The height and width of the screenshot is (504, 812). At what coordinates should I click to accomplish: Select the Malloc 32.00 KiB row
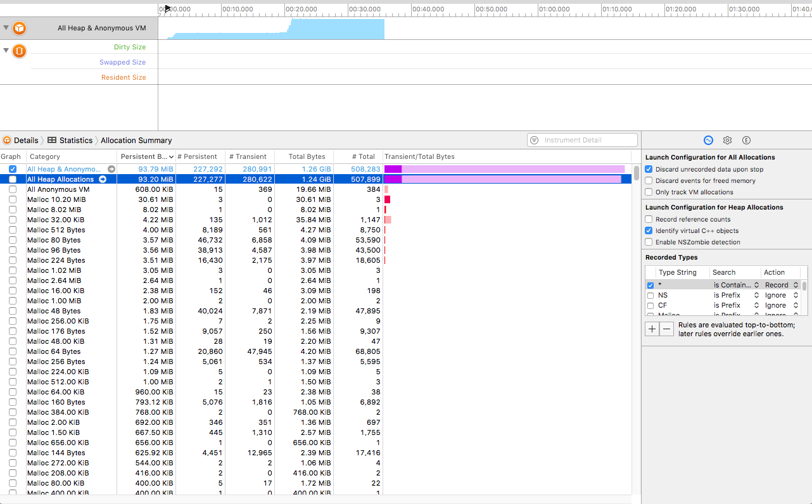(x=317, y=220)
